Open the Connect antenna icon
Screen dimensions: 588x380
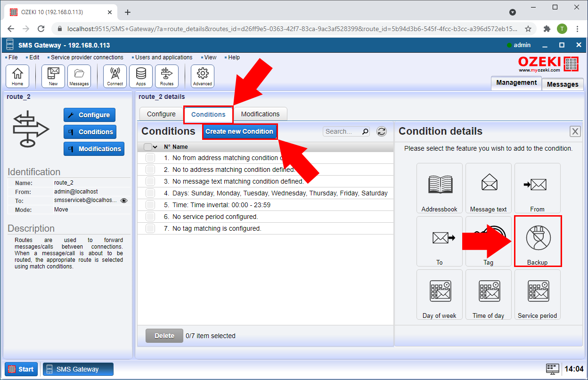[x=115, y=76]
